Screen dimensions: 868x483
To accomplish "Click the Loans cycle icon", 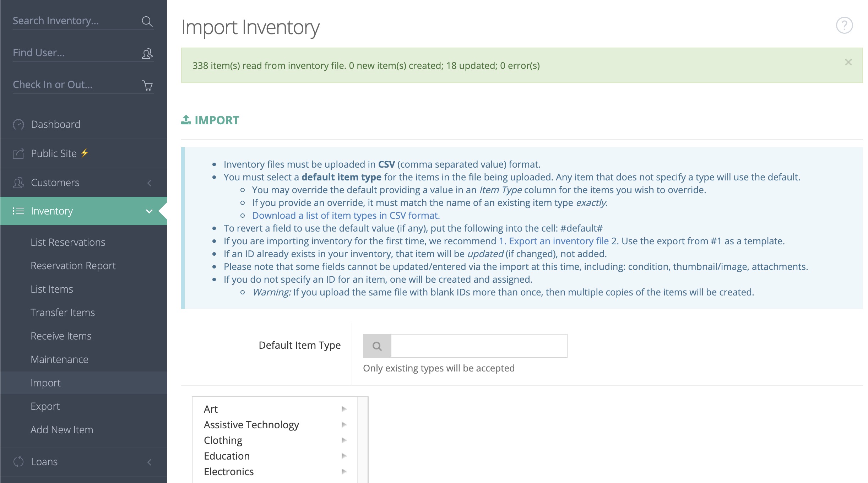I will coord(18,462).
